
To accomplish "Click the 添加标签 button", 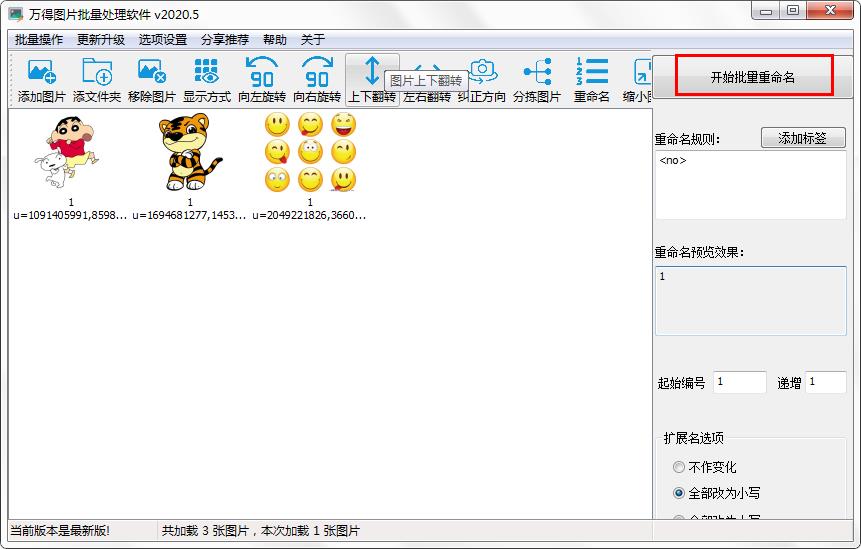I will pyautogui.click(x=803, y=138).
